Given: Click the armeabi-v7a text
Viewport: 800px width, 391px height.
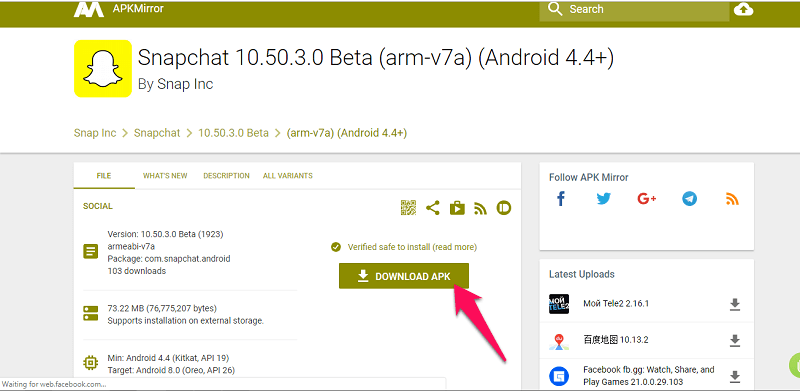Looking at the screenshot, I should coord(131,247).
